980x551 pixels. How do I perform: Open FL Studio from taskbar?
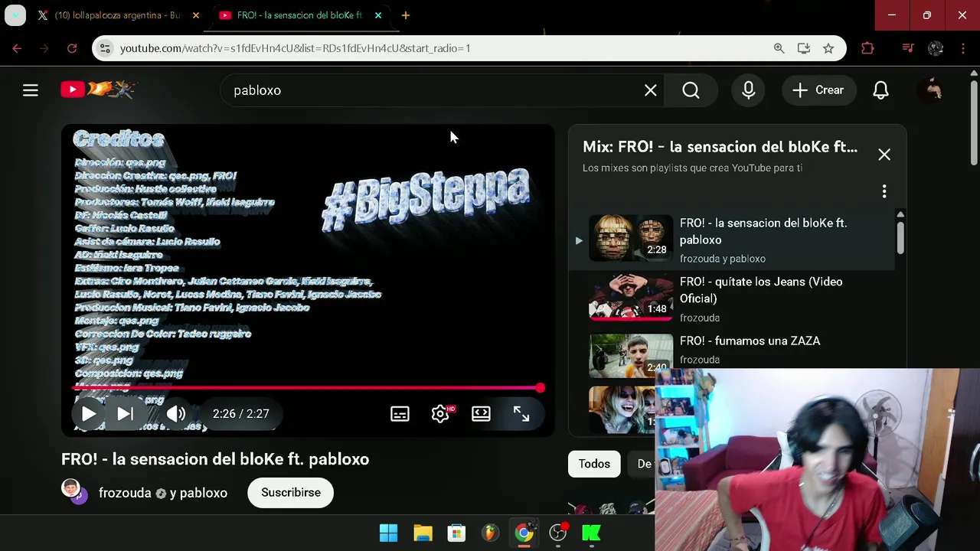point(490,533)
